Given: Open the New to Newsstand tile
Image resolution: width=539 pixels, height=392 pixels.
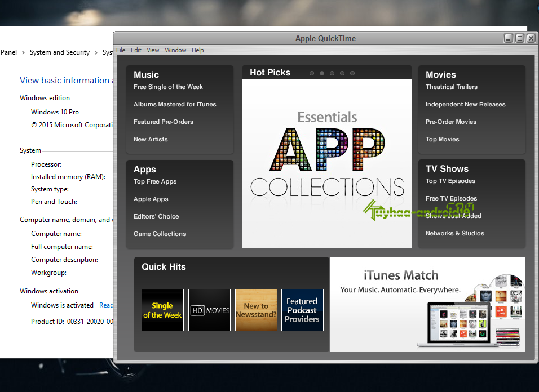Looking at the screenshot, I should coord(256,310).
